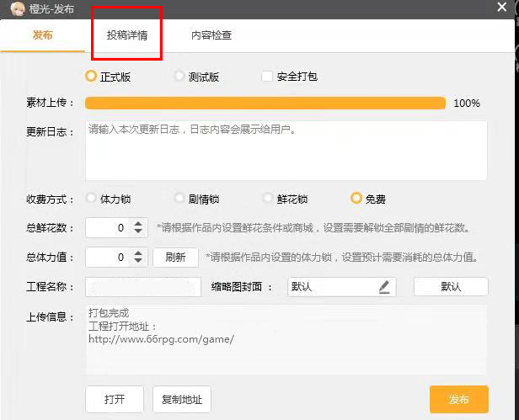Choose 鲜花锁 as the charging method
The width and height of the screenshot is (519, 420).
268,199
